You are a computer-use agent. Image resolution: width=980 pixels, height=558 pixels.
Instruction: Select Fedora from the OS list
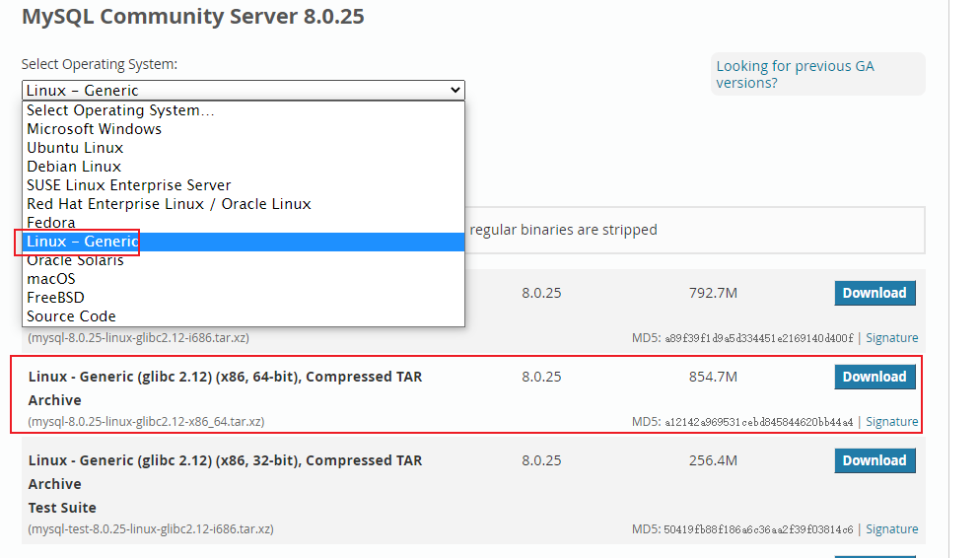(244, 223)
